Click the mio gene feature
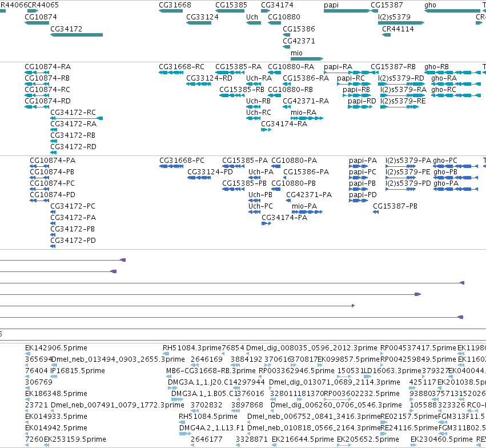The width and height of the screenshot is (486, 448). 307,59
